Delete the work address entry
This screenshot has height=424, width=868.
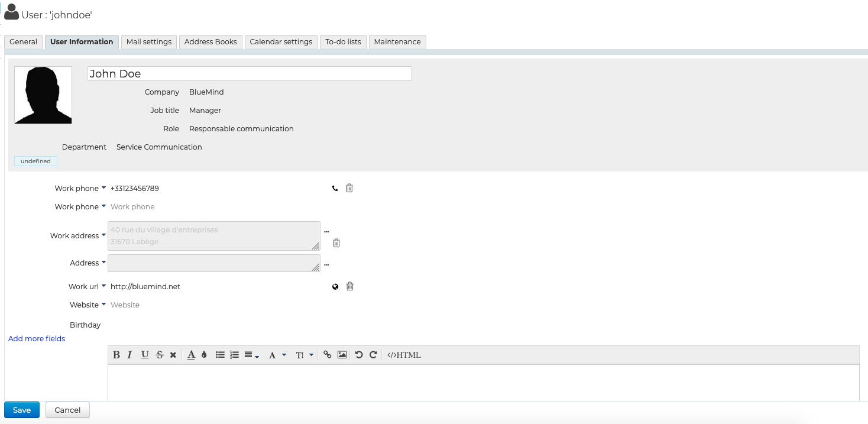336,242
